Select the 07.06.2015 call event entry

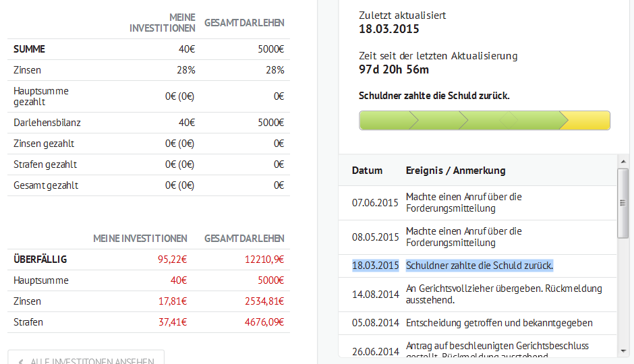click(x=463, y=202)
